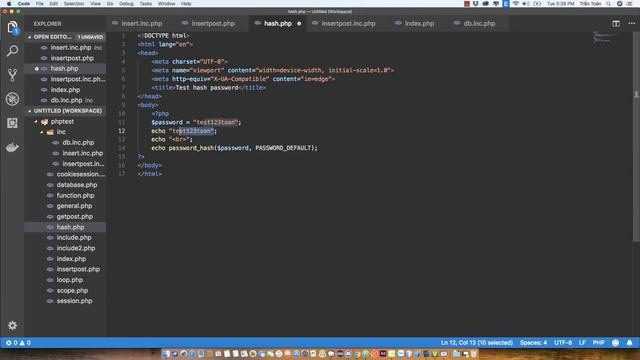Open the Window menu
The image size is (640, 360).
click(167, 4)
